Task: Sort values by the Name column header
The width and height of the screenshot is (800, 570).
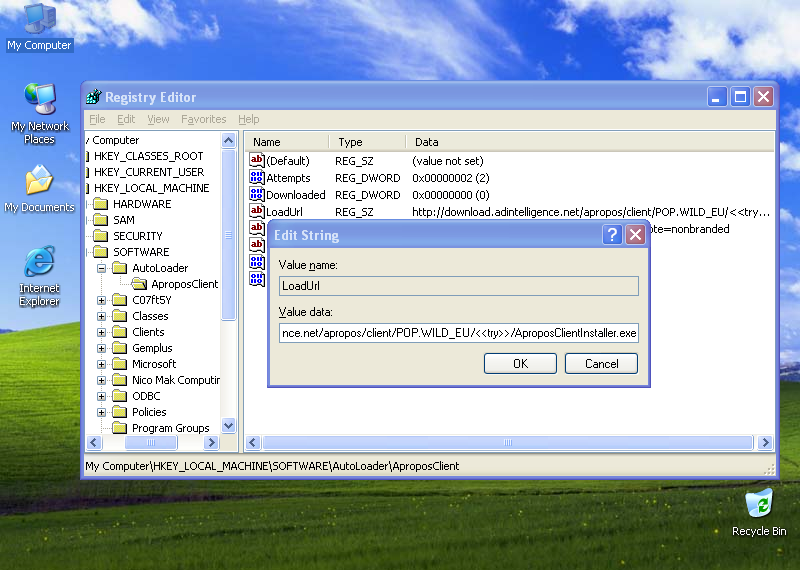Action: click(287, 142)
